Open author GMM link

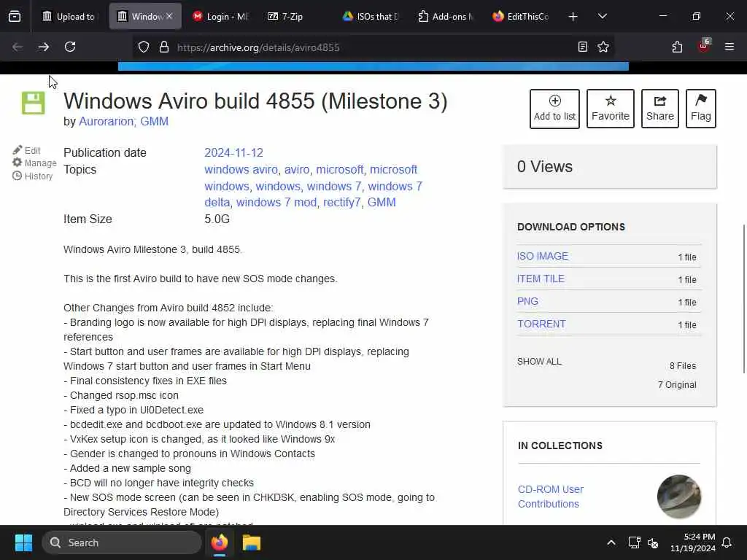pos(155,122)
